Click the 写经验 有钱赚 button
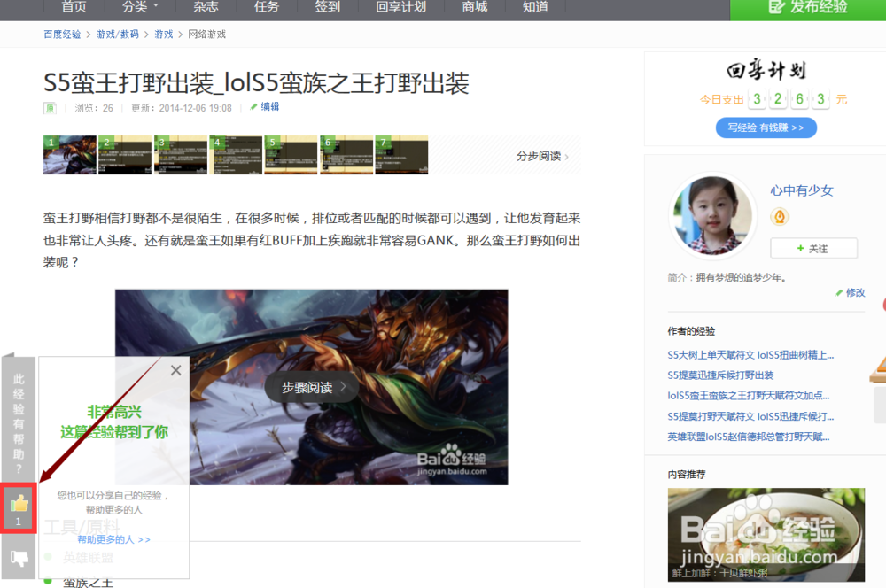This screenshot has width=886, height=588. click(x=766, y=128)
